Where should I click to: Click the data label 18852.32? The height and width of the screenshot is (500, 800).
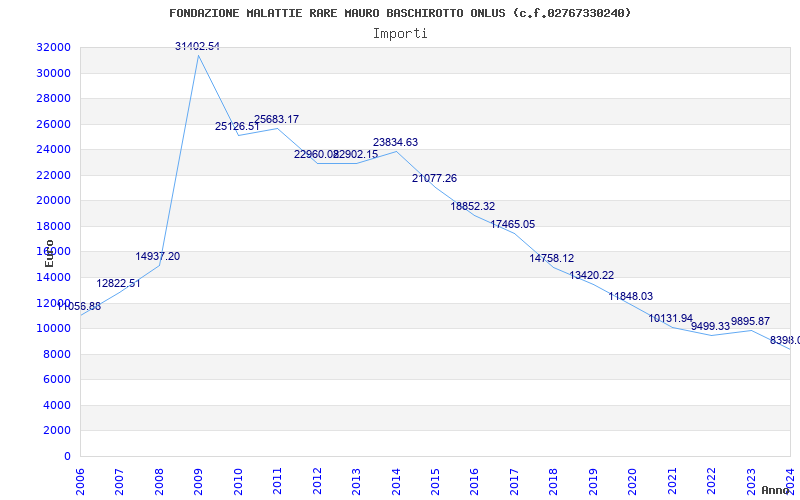472,207
